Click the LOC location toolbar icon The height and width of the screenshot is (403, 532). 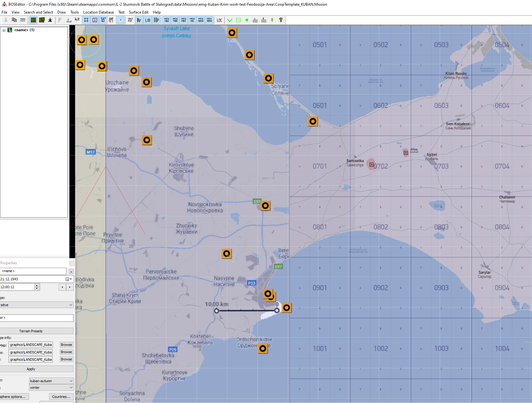coord(219,20)
